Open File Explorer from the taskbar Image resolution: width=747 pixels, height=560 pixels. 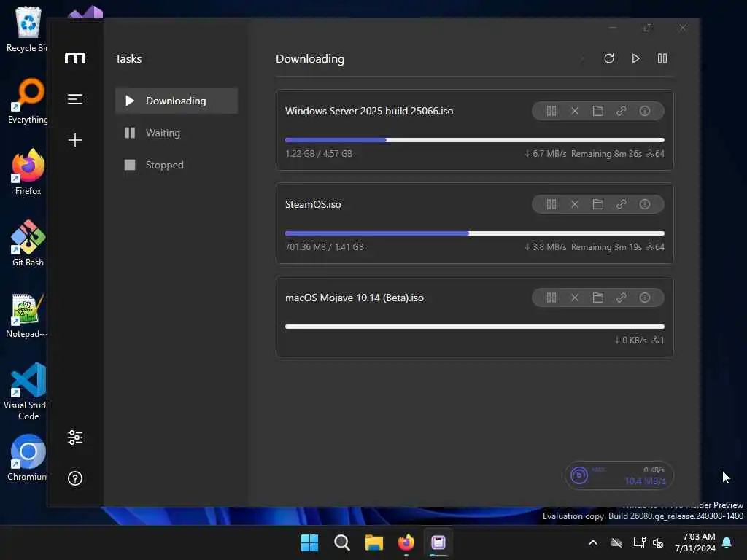point(374,542)
